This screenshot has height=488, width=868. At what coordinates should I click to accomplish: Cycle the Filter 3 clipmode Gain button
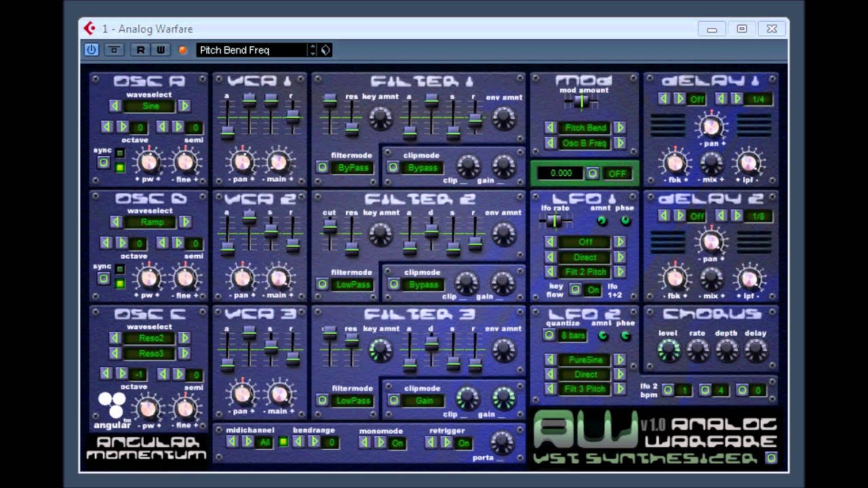pos(393,400)
